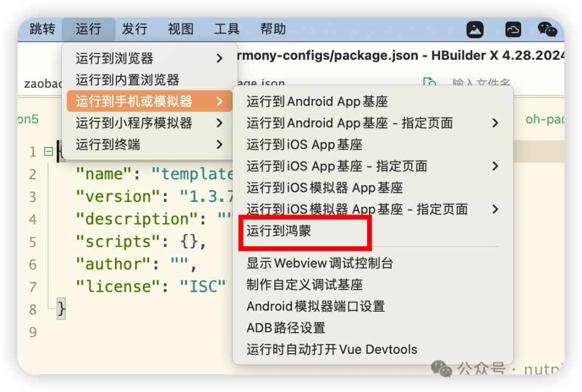Image resolution: width=582 pixels, height=392 pixels.
Task: Choose 运行到iOS App基座
Action: [373, 144]
